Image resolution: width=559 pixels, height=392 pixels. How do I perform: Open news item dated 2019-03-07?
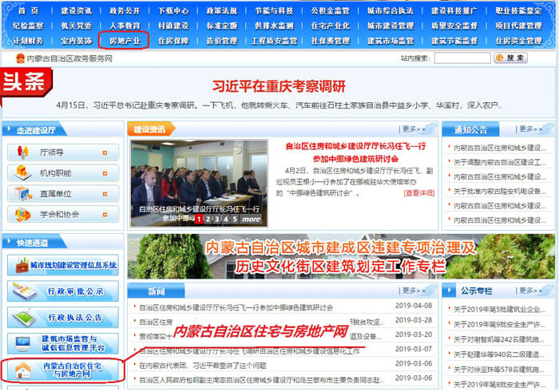[249, 351]
